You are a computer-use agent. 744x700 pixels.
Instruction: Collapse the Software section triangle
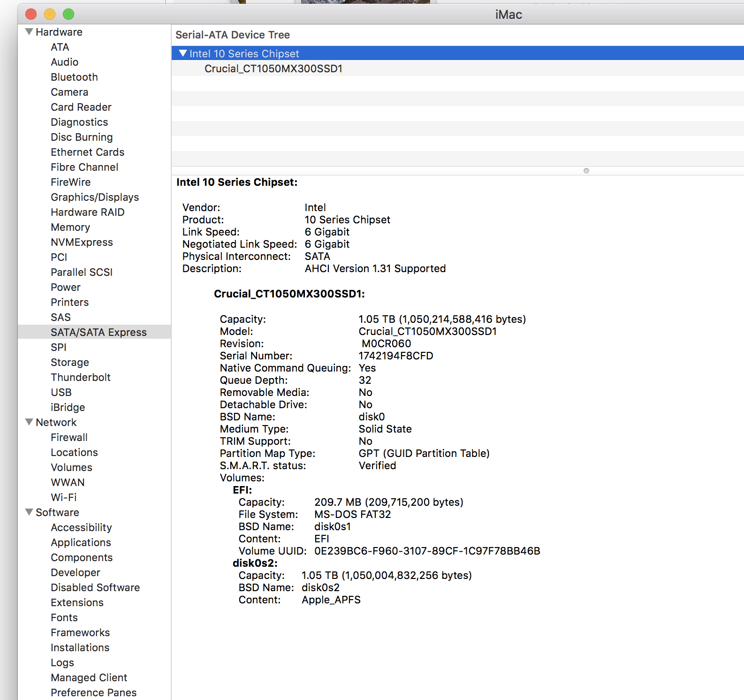(29, 512)
